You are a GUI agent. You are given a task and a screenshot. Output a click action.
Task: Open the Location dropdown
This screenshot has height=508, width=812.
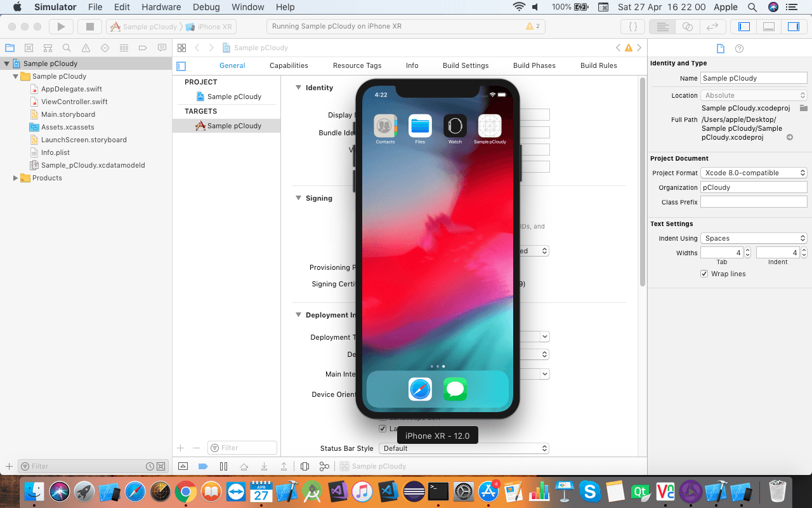coord(754,95)
